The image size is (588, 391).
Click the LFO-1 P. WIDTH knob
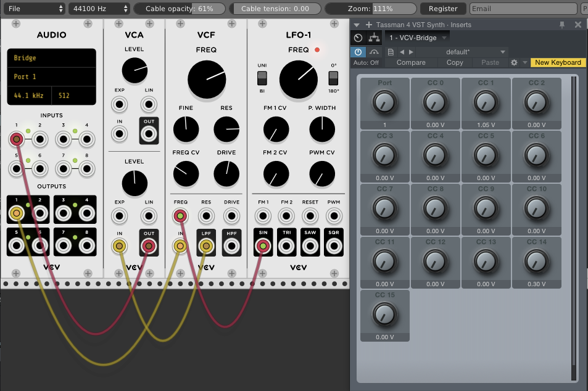pos(322,130)
